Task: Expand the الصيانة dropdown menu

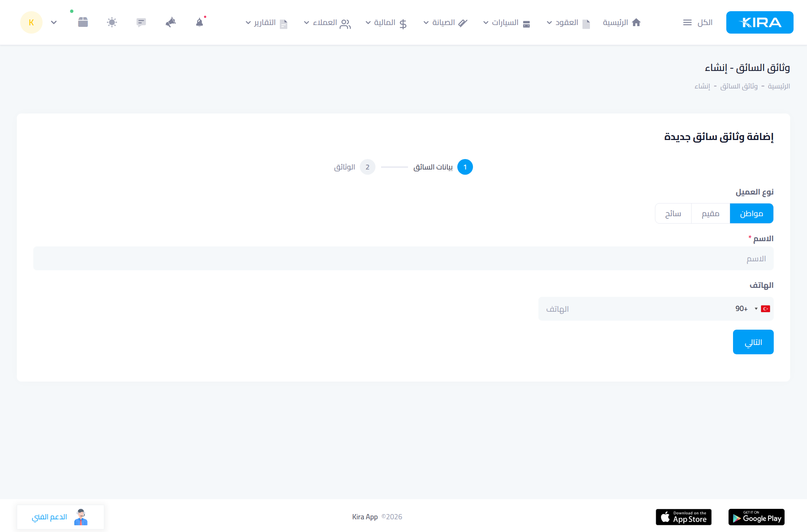Action: (x=426, y=23)
